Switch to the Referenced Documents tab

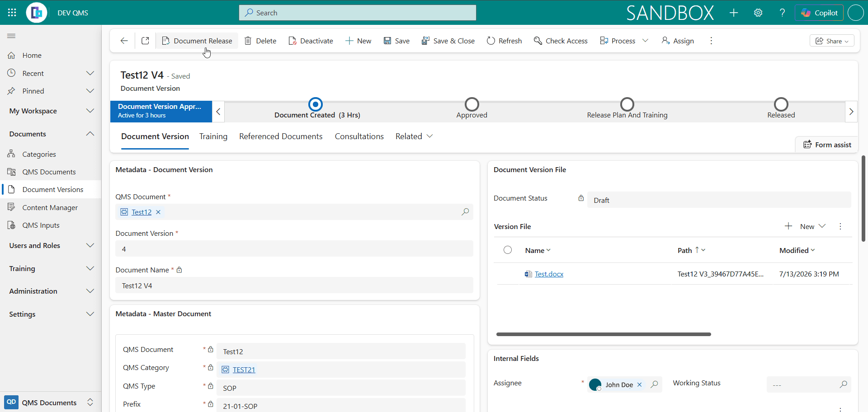click(x=281, y=136)
